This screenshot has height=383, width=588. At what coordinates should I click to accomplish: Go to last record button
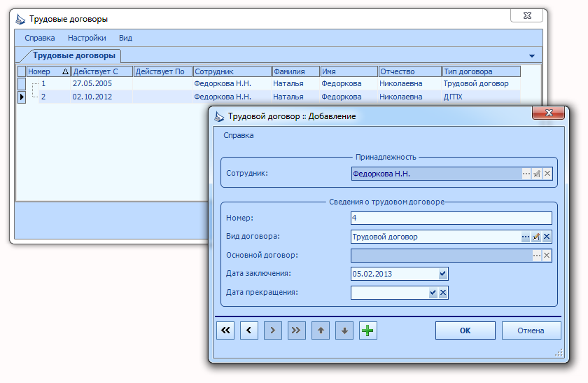pos(296,330)
